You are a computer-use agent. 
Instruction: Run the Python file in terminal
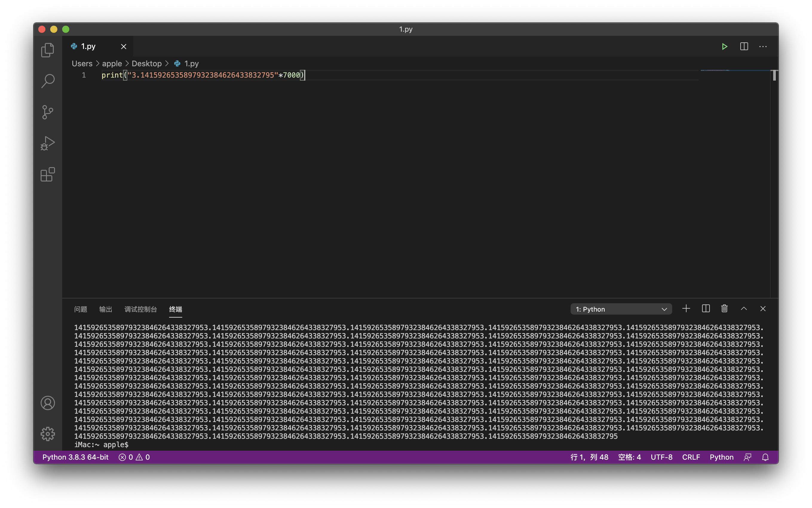pyautogui.click(x=724, y=46)
